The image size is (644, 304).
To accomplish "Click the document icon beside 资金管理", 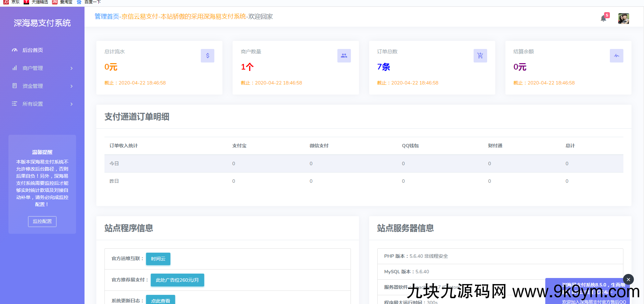I will (x=15, y=86).
